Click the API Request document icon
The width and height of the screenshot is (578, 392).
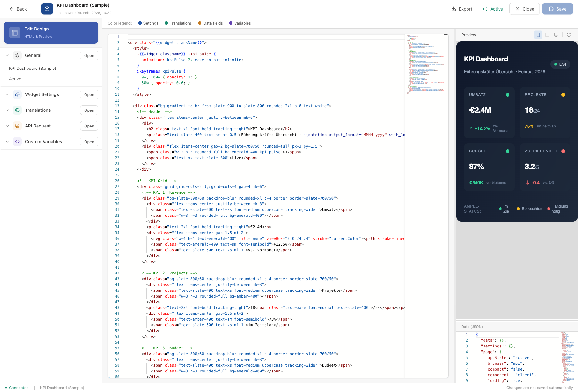click(17, 126)
